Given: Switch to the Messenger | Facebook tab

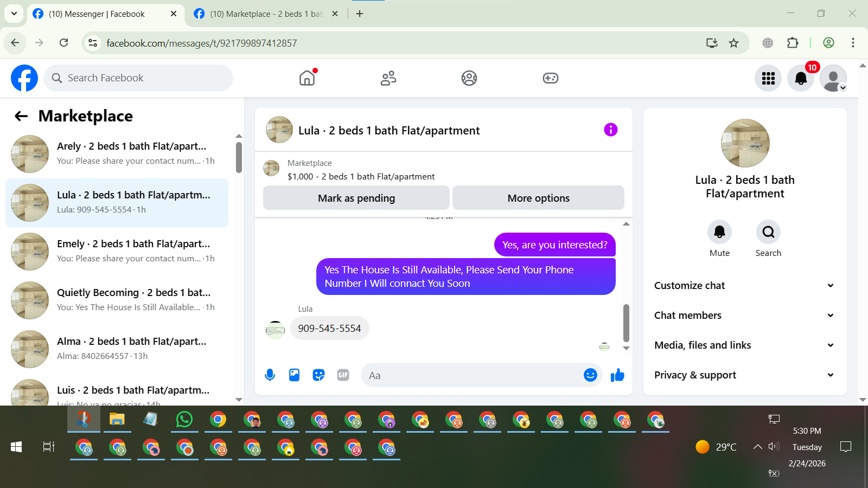Looking at the screenshot, I should [x=106, y=14].
